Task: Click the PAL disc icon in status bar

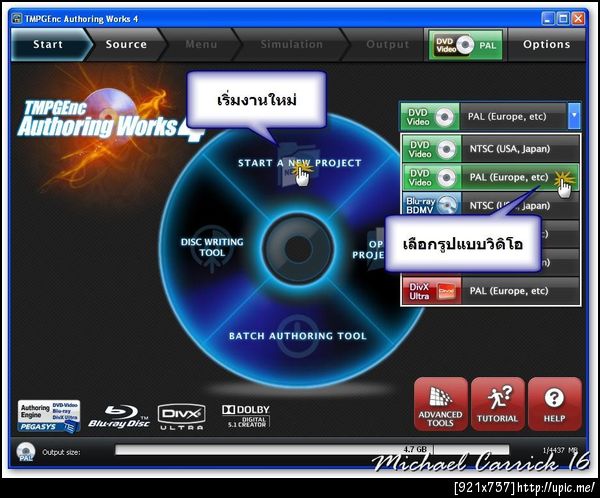Action: (x=26, y=452)
